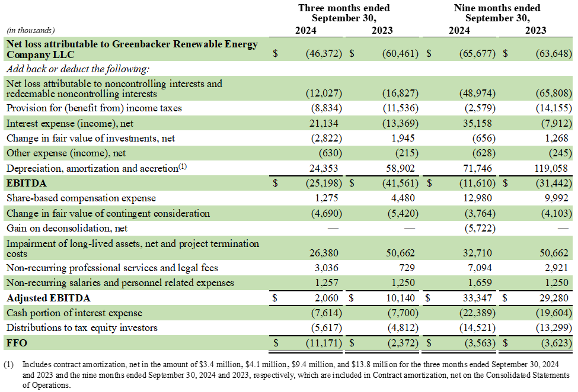
Task: Select the 29,280 Adjusted EBITDA value
Action: [x=554, y=298]
